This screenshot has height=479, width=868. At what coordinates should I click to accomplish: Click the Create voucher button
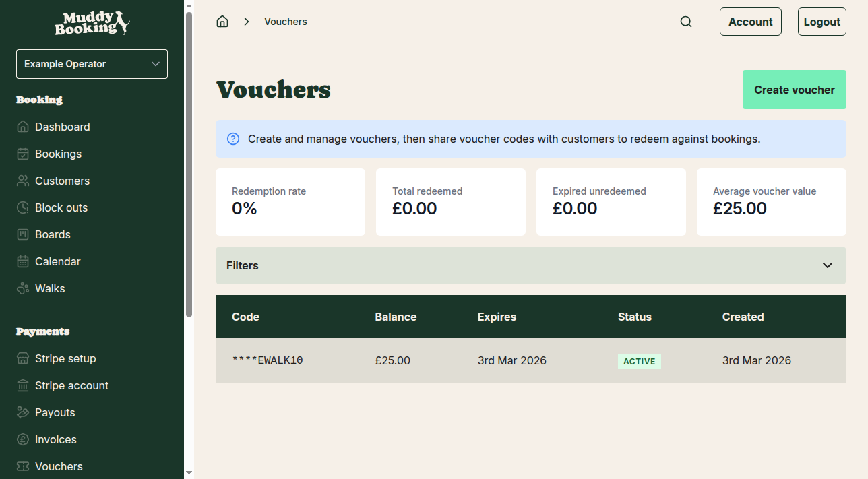tap(794, 89)
